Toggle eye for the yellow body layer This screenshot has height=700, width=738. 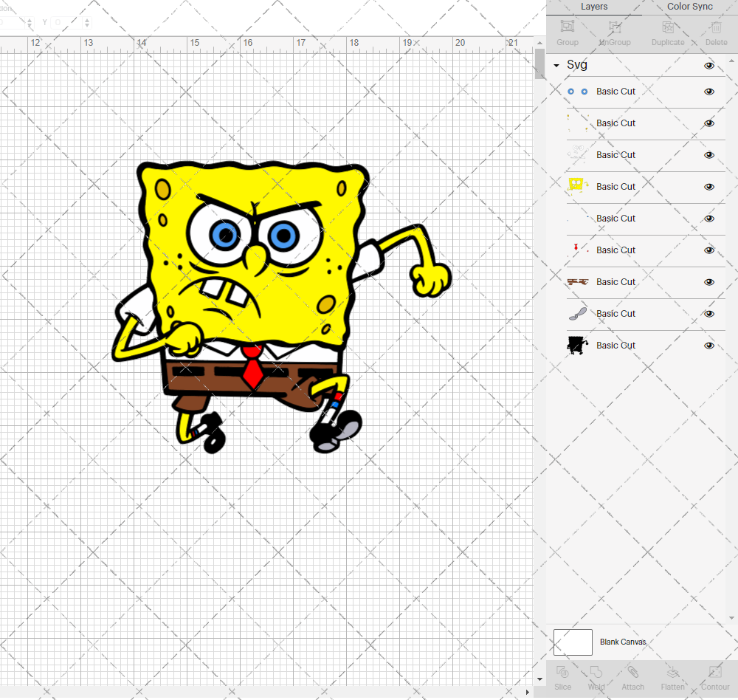708,187
